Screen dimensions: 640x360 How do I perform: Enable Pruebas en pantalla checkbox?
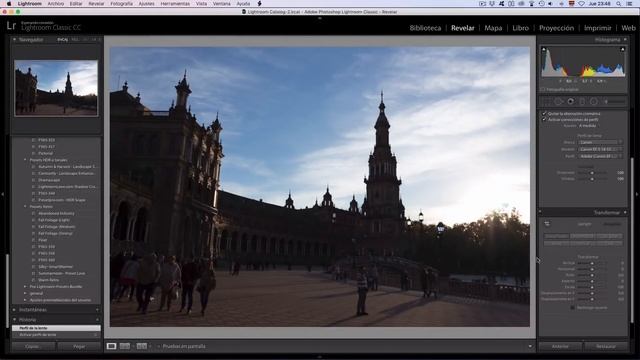159,346
